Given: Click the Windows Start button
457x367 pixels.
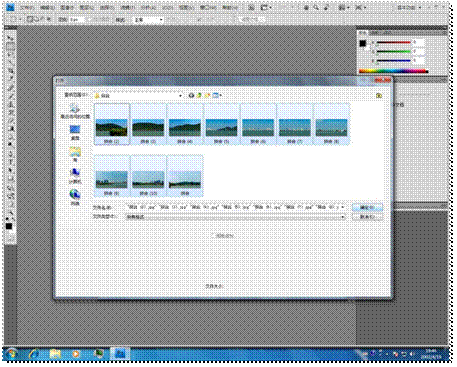Looking at the screenshot, I should pos(12,354).
